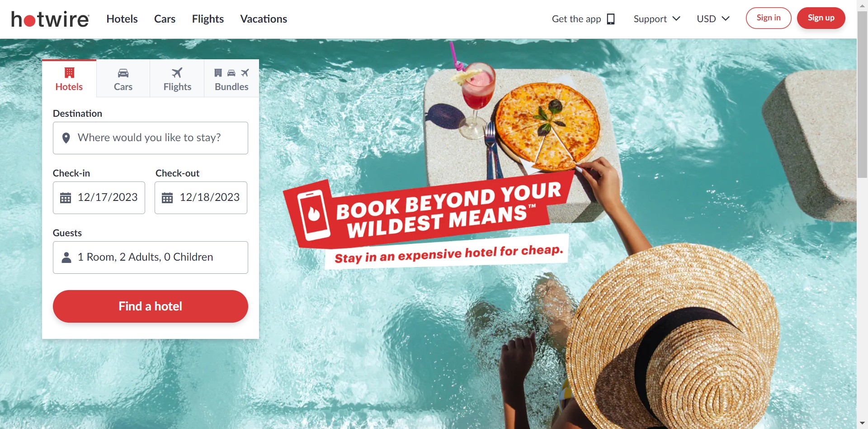Click the Hotwire logo
The height and width of the screenshot is (429, 868).
click(50, 19)
